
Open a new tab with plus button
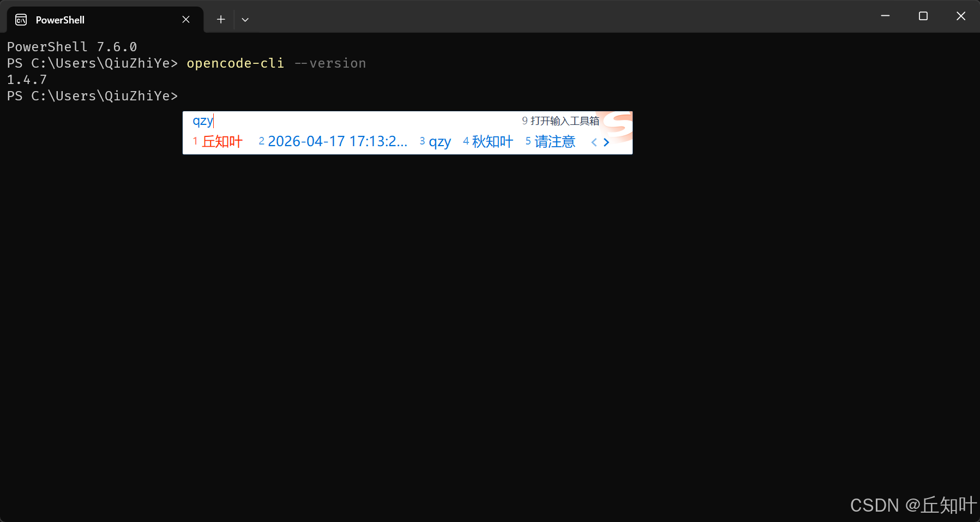point(221,20)
